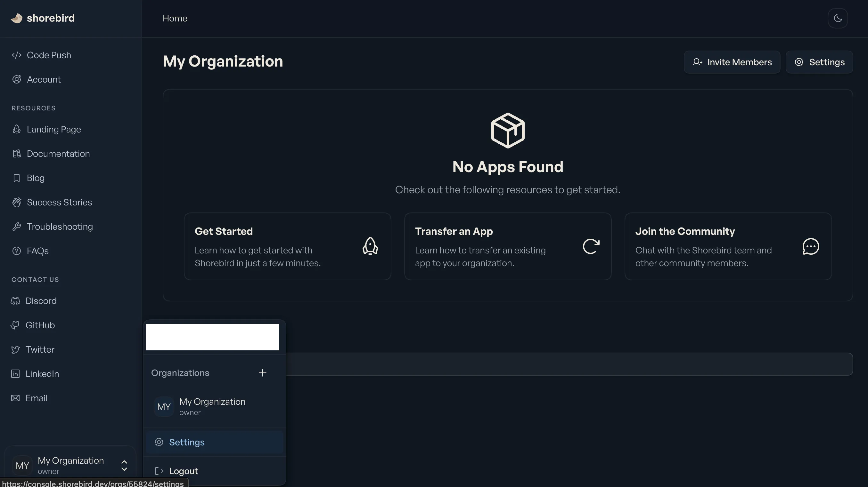Click the add-user icon on Invite Members
868x487 pixels.
(697, 62)
